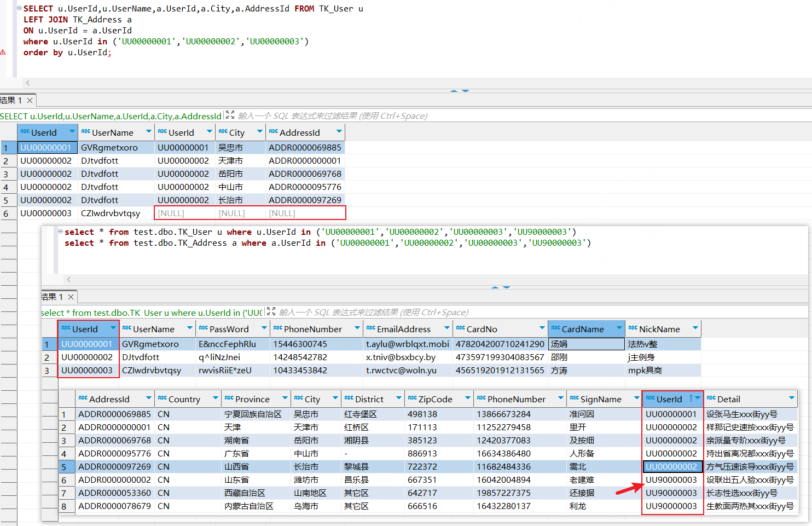The image size is (812, 526).
Task: Click the ABC type icon on the CardName header
Action: tap(555, 328)
